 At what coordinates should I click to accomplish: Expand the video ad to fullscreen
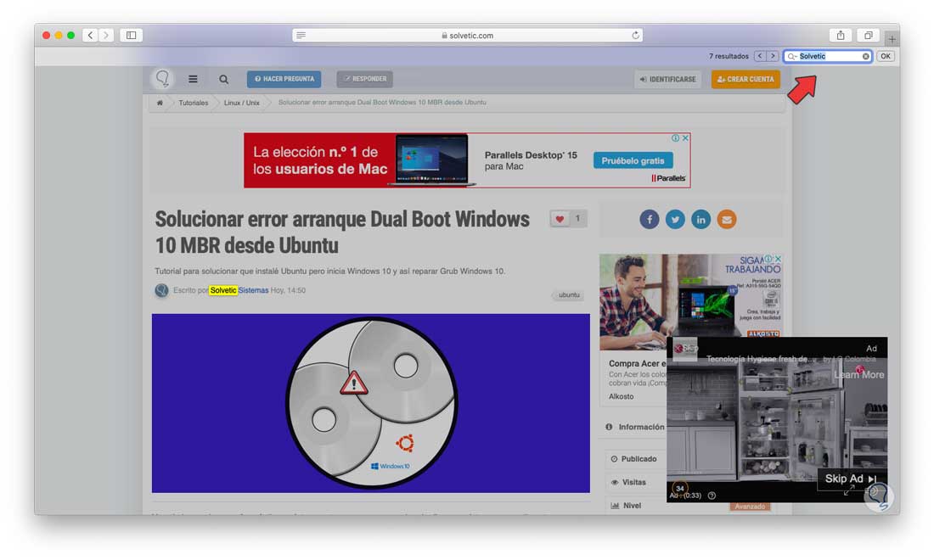coord(849,490)
